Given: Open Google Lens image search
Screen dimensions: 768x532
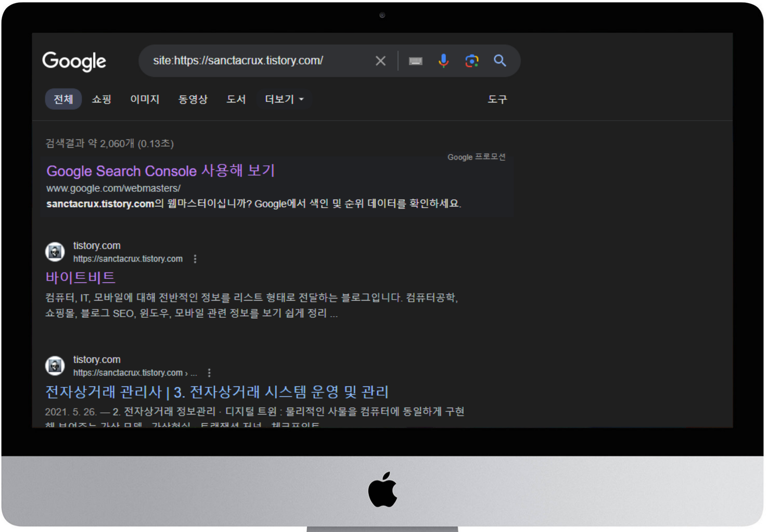Looking at the screenshot, I should click(472, 61).
